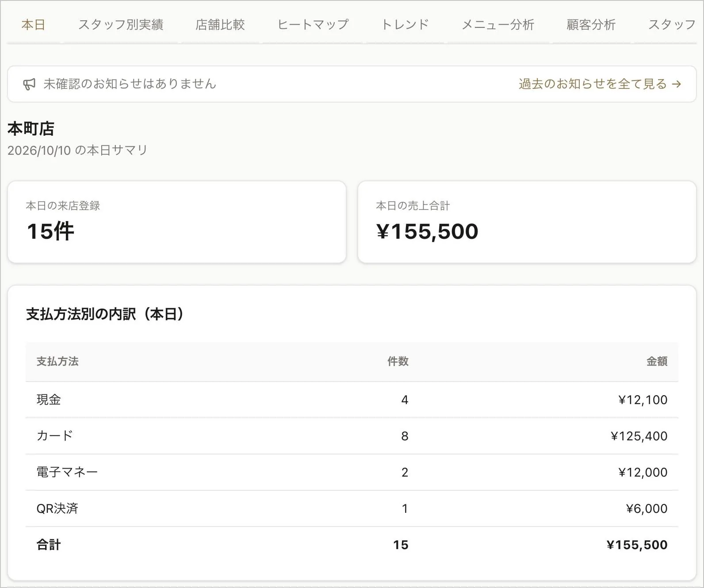704x588 pixels.
Task: Open the cut-off スタッフ tab at the right end
Action: [x=672, y=25]
